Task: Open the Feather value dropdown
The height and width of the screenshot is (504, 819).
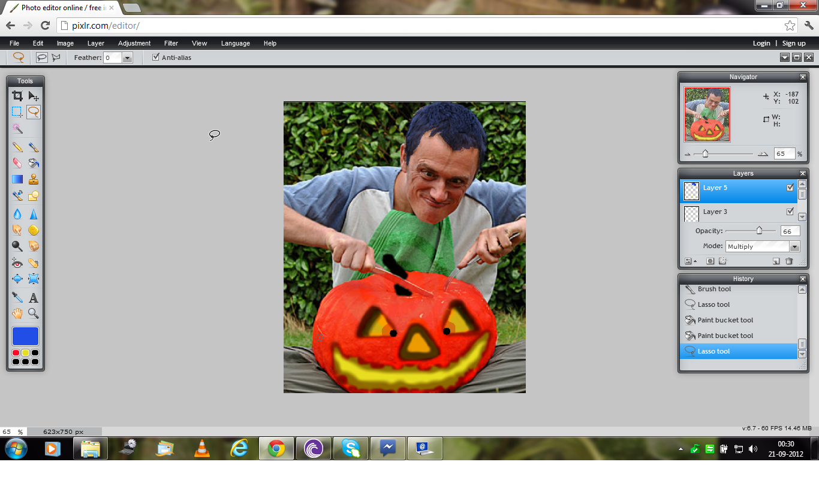Action: pos(127,58)
